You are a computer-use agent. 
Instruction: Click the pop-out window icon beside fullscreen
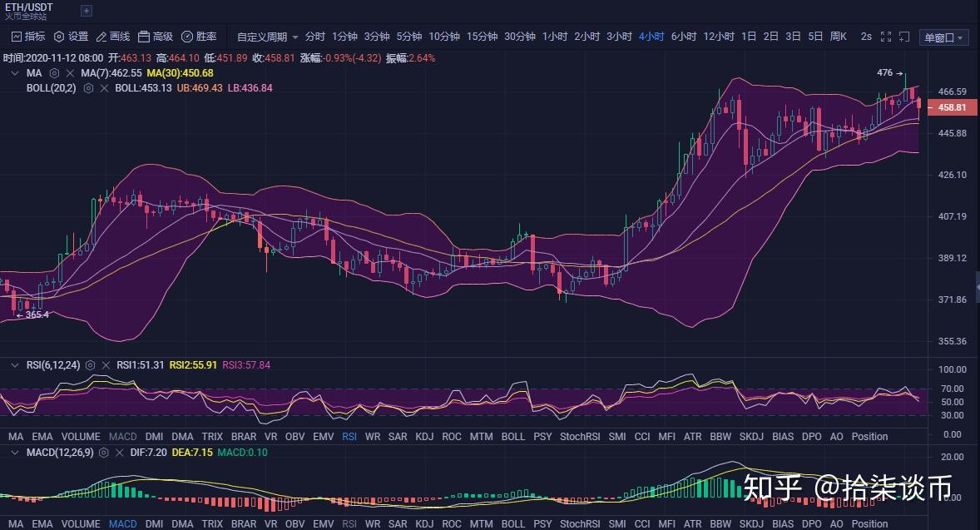pyautogui.click(x=904, y=37)
